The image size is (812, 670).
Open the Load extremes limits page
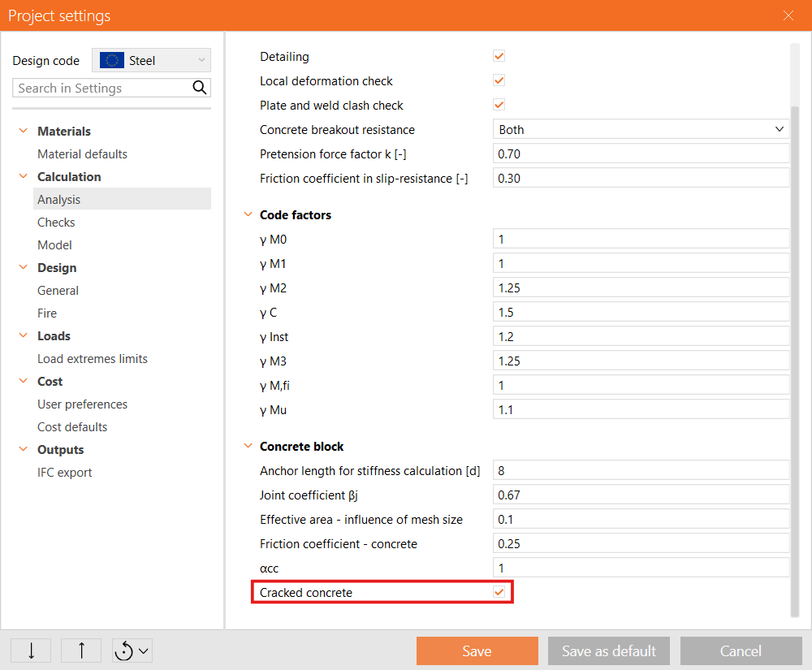point(93,359)
